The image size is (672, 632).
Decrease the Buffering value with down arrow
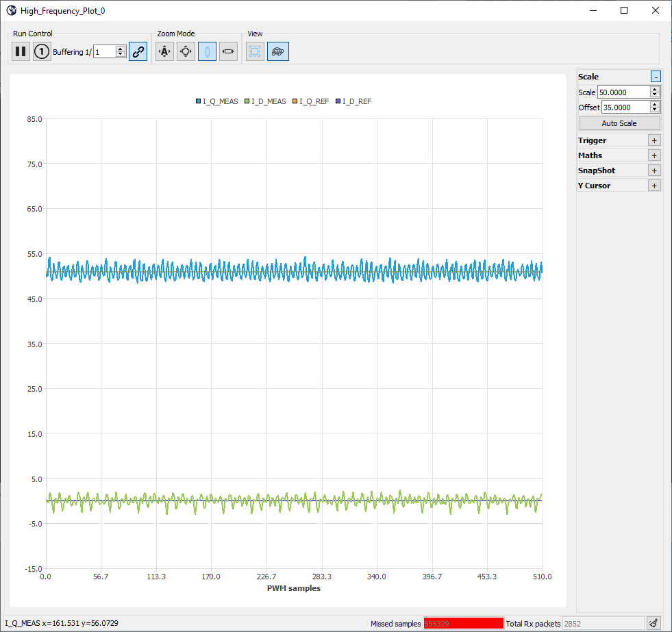pos(121,54)
